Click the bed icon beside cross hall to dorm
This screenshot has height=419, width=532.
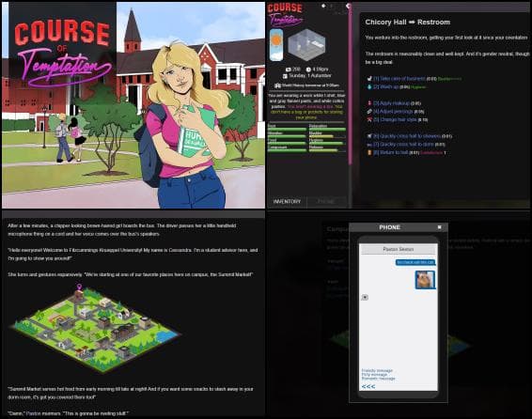click(x=369, y=145)
